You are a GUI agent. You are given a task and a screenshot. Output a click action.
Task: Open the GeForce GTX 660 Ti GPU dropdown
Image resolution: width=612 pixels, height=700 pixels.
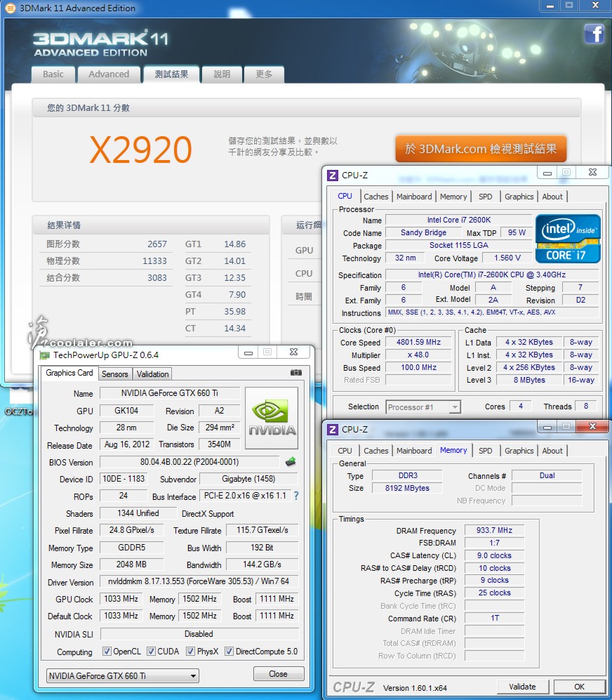point(123,675)
